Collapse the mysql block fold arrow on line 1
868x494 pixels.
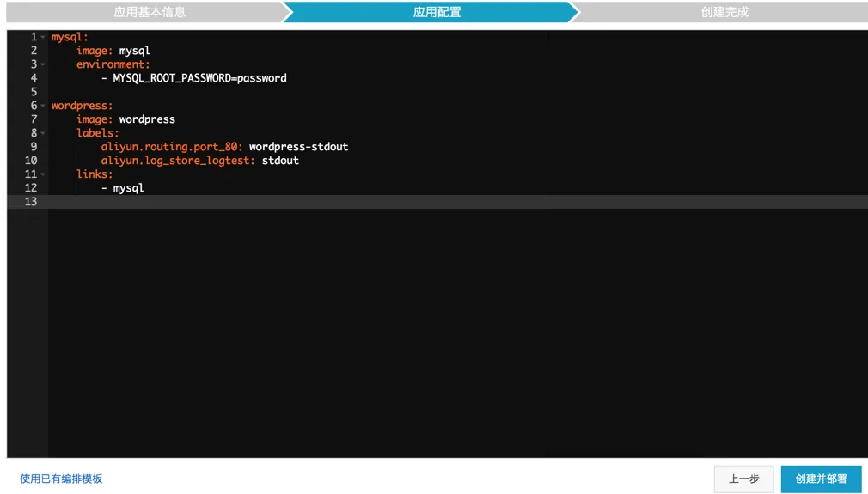(x=43, y=37)
